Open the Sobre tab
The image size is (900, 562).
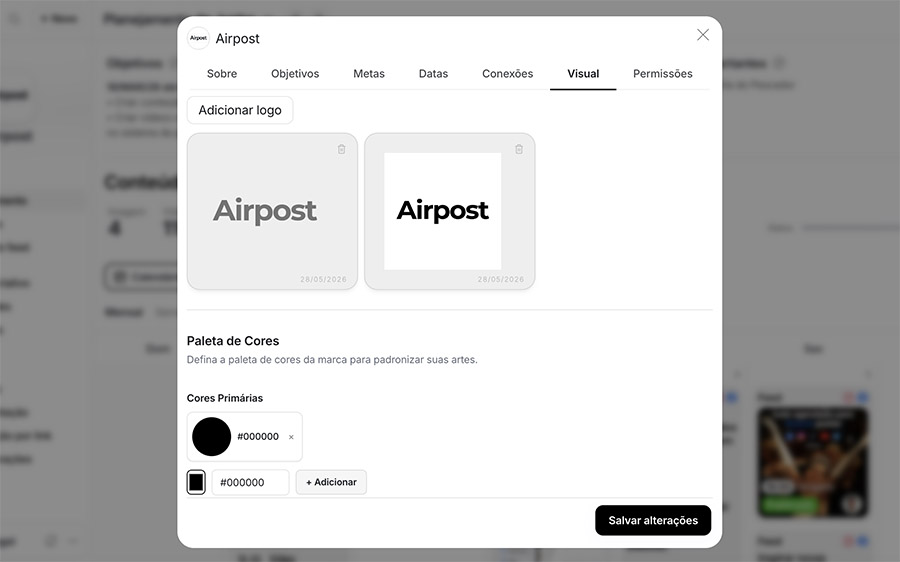click(x=222, y=73)
